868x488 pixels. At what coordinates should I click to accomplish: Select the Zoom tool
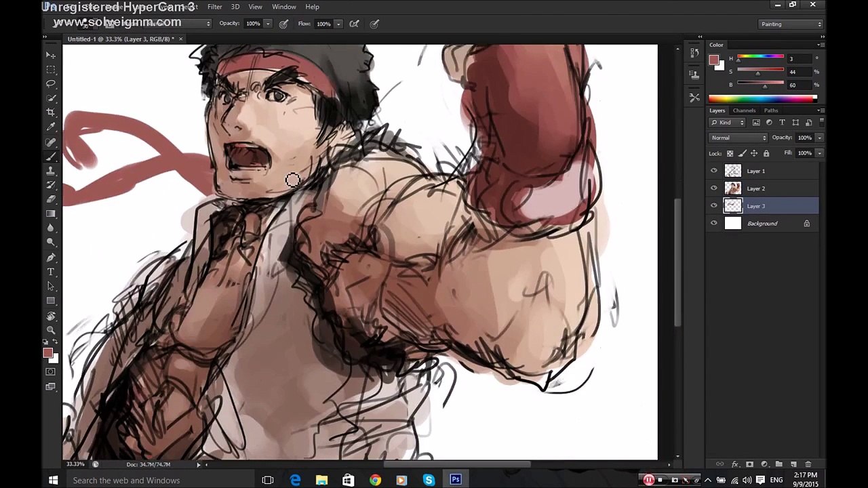tap(51, 330)
